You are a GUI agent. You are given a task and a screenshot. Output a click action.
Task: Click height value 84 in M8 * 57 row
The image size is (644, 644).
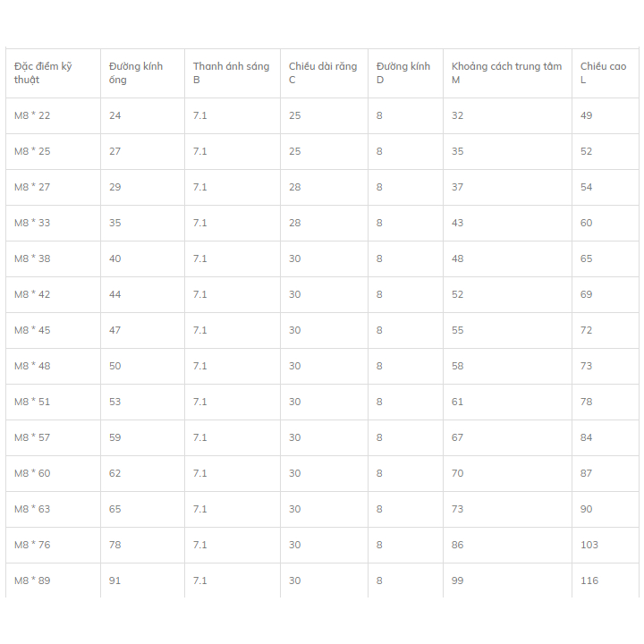pos(587,437)
